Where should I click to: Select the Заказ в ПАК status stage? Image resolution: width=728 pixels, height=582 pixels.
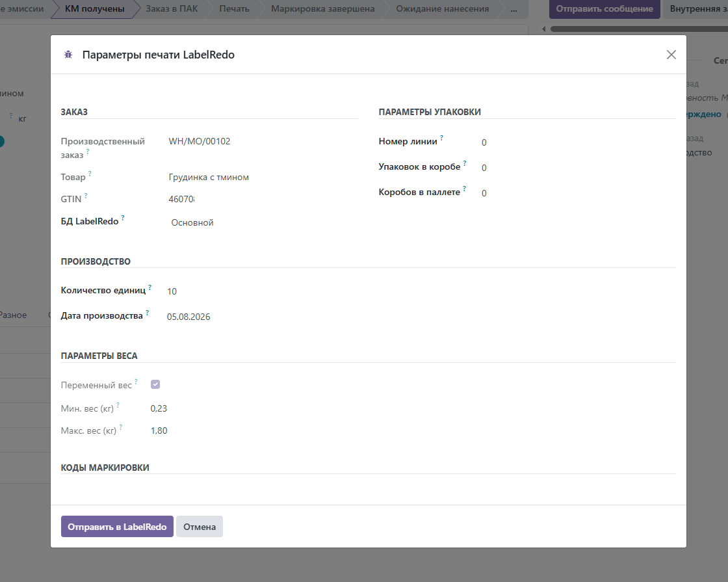pos(172,9)
